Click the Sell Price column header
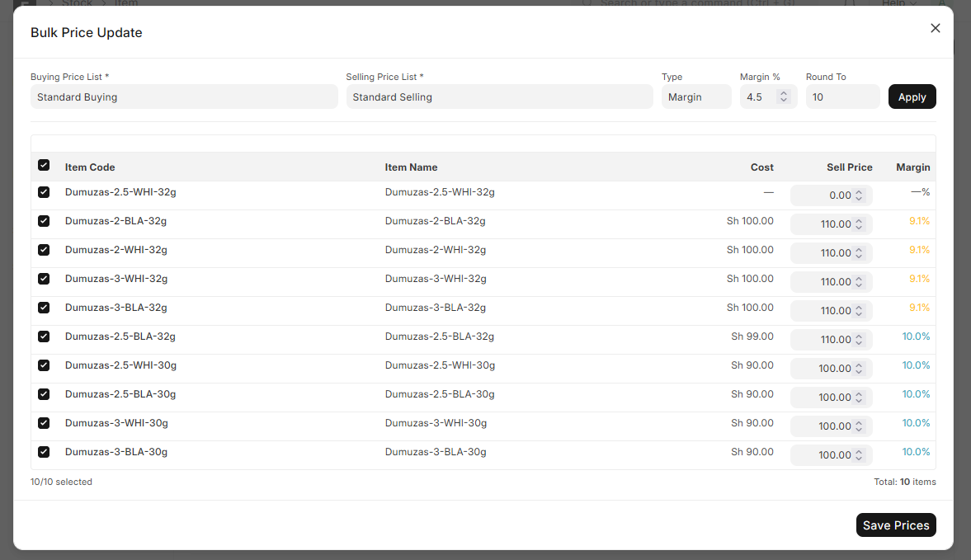This screenshot has height=560, width=971. (849, 167)
